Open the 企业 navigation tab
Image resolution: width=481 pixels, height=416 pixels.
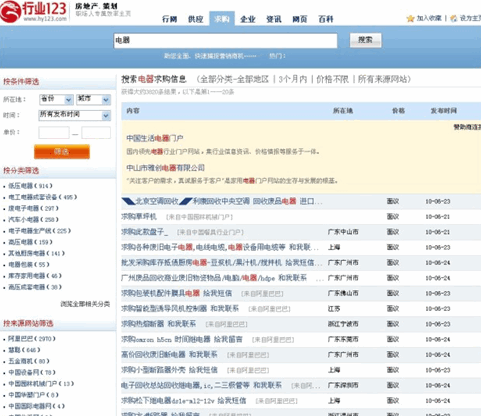point(248,19)
